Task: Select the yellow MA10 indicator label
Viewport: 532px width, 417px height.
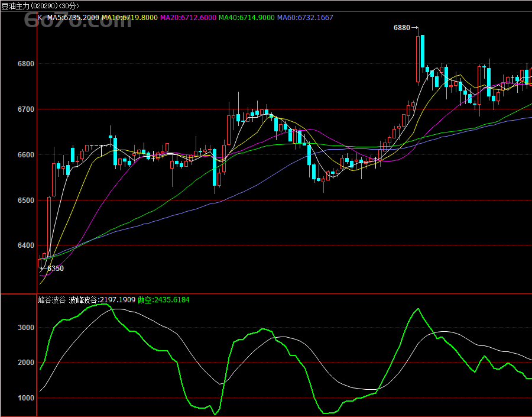Action: point(129,18)
